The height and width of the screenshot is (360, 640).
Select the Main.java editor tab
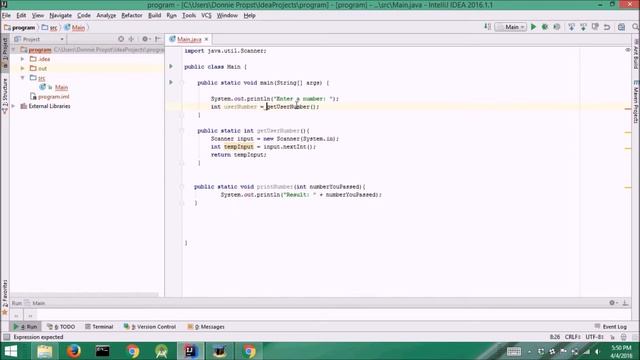[x=189, y=39]
